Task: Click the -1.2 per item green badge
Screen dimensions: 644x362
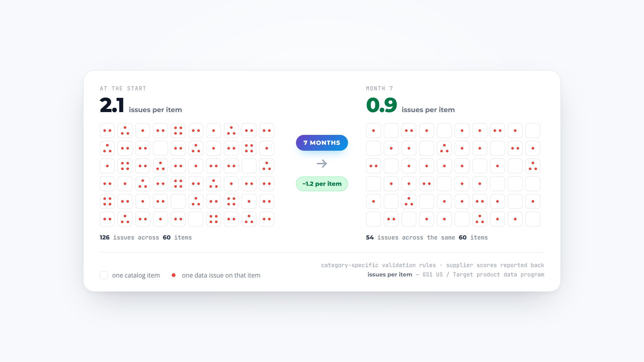Action: (322, 184)
